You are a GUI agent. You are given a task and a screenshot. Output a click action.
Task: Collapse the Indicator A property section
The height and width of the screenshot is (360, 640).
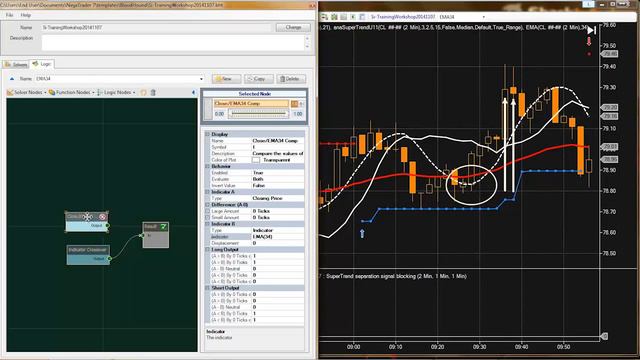[x=207, y=192]
